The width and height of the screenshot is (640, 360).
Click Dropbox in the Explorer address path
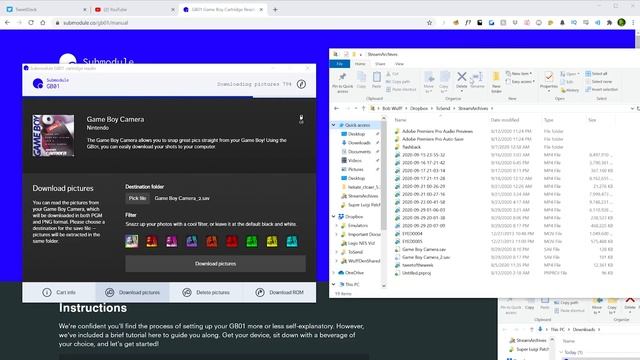click(419, 109)
